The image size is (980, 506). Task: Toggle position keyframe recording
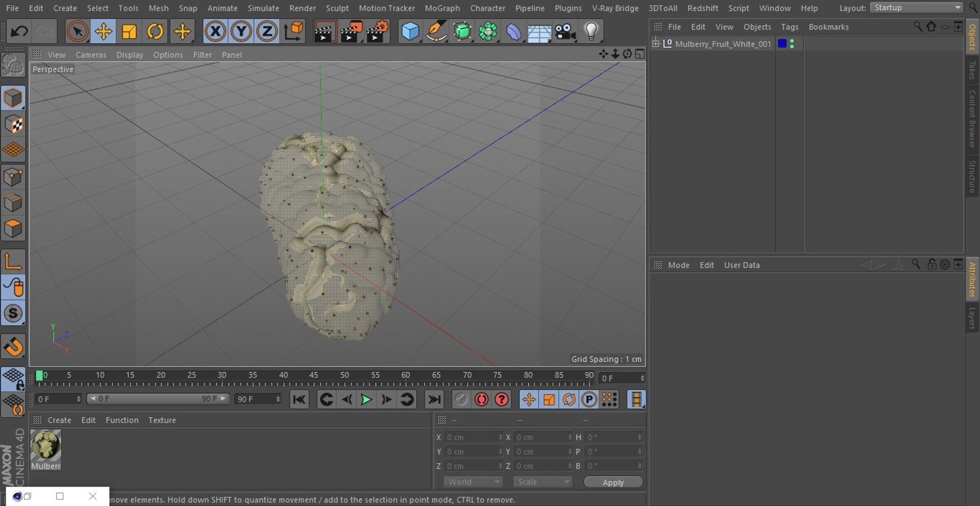529,399
